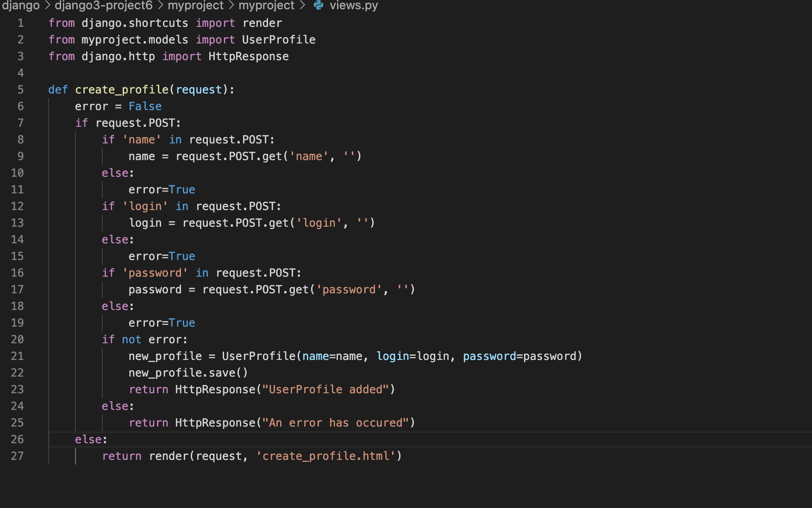812x508 pixels.
Task: Click line number 21 in the gutter
Action: (17, 356)
